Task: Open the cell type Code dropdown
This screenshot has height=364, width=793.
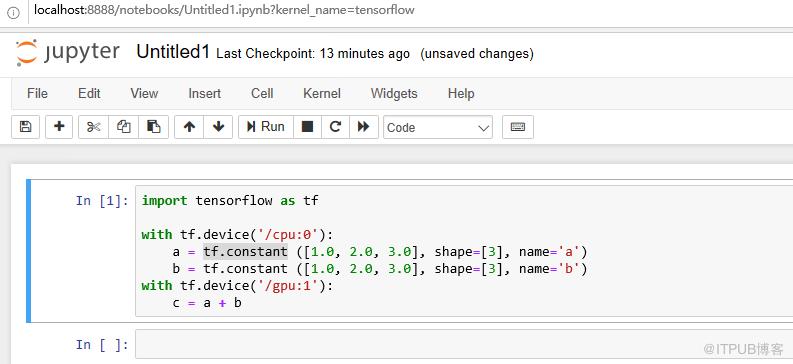Action: click(x=438, y=127)
